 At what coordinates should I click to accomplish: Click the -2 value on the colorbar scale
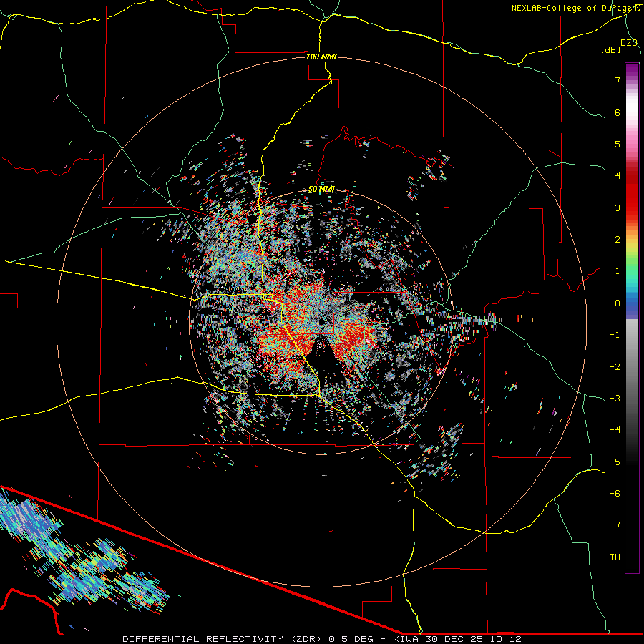coord(615,367)
